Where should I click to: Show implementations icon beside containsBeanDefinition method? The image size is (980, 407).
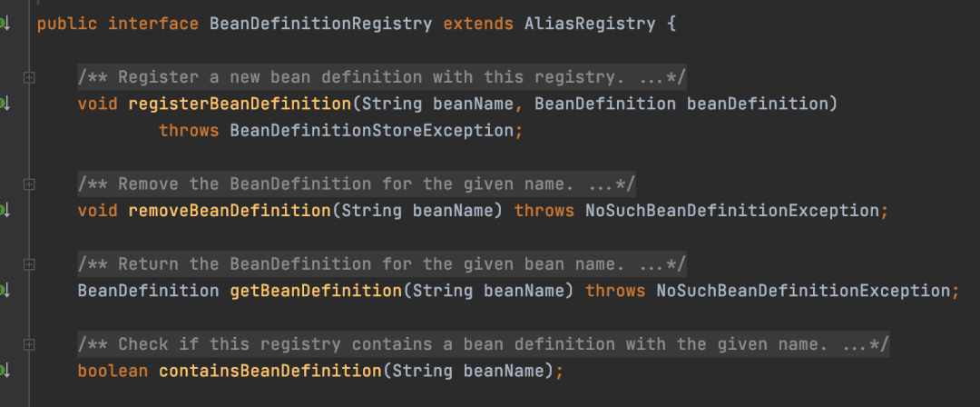[x=5, y=371]
